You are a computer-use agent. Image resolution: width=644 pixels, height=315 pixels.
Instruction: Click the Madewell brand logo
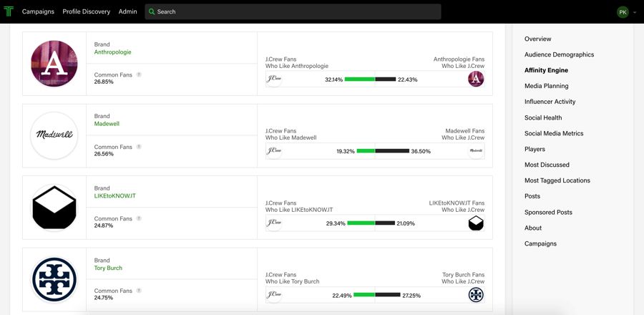click(x=54, y=135)
